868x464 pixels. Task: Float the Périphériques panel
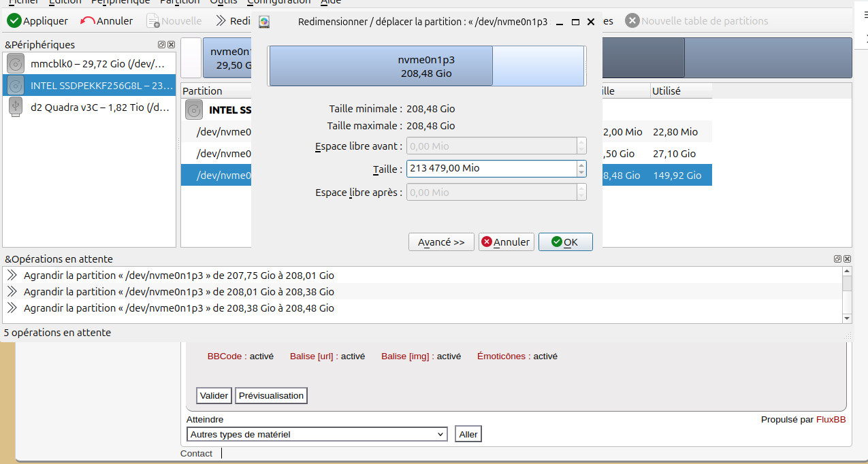pyautogui.click(x=162, y=45)
